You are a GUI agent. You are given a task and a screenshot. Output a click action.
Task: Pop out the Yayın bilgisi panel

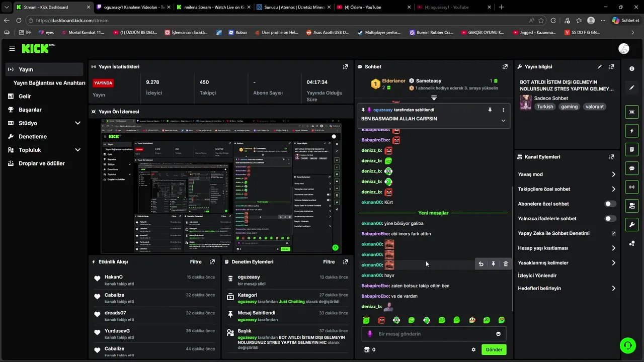[x=611, y=66]
